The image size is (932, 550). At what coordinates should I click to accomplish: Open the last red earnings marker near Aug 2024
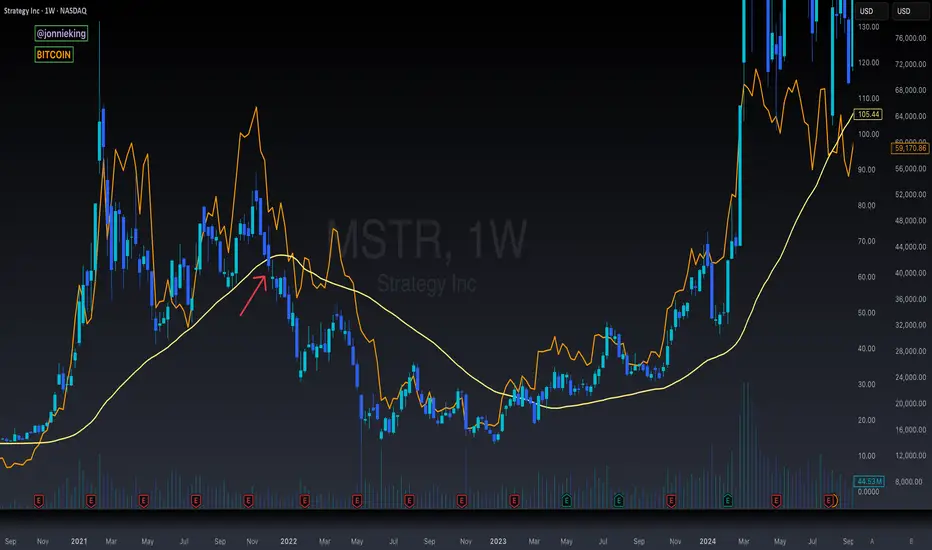[829, 501]
